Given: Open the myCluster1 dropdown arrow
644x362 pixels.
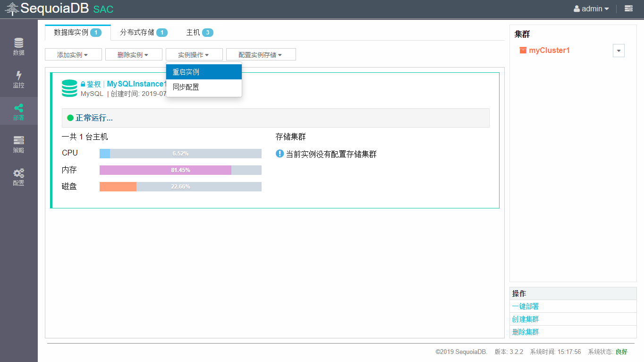Looking at the screenshot, I should click(x=619, y=51).
